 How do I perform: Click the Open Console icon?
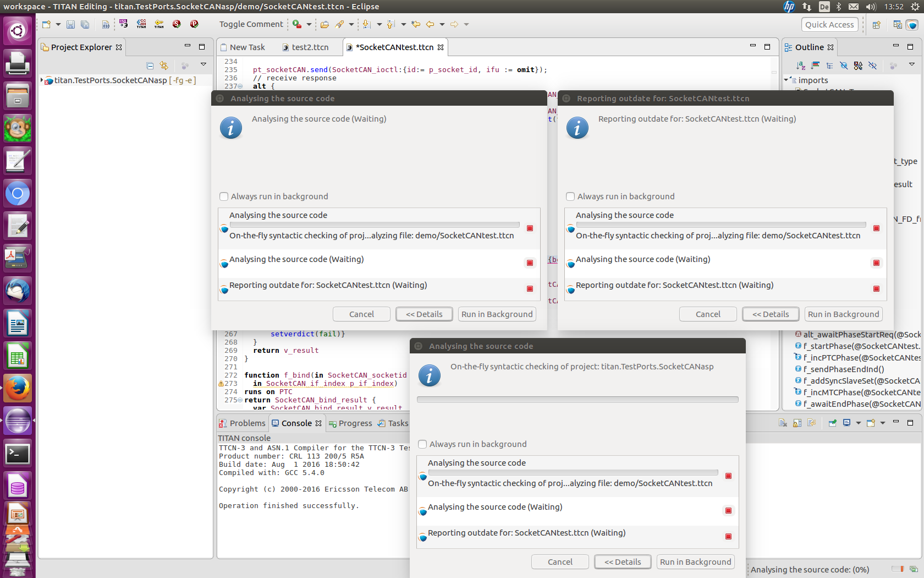pos(870,423)
